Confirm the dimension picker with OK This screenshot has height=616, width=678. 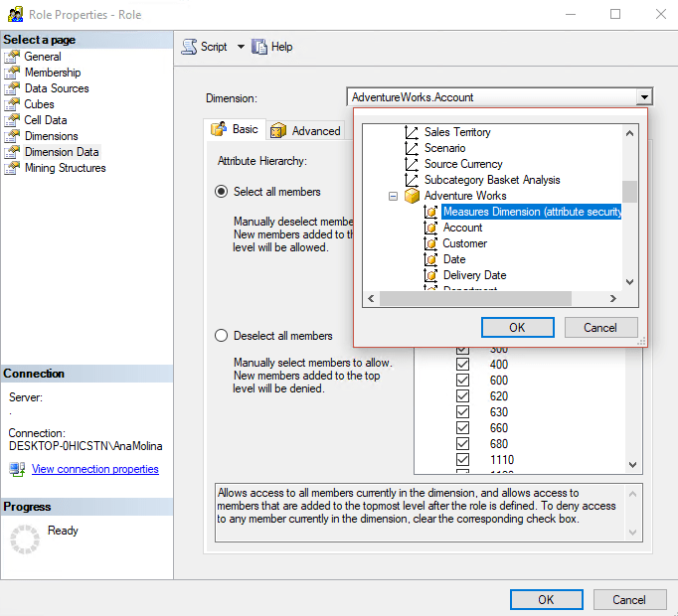518,328
